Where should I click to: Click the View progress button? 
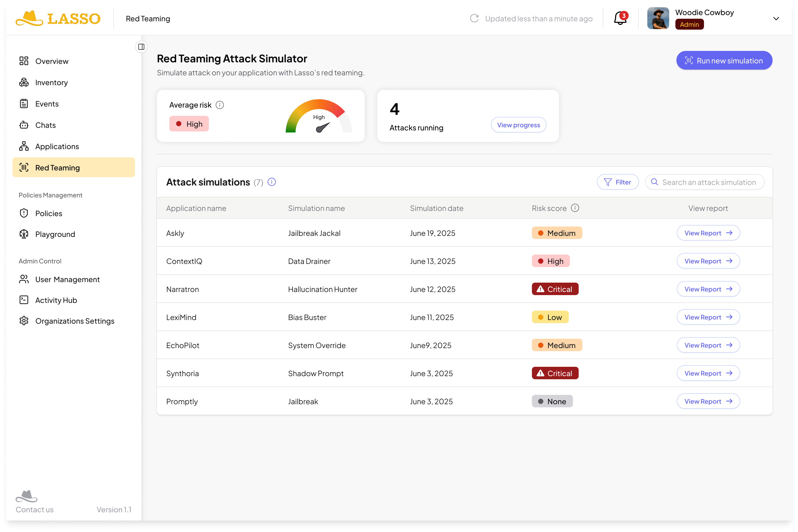[x=518, y=125]
